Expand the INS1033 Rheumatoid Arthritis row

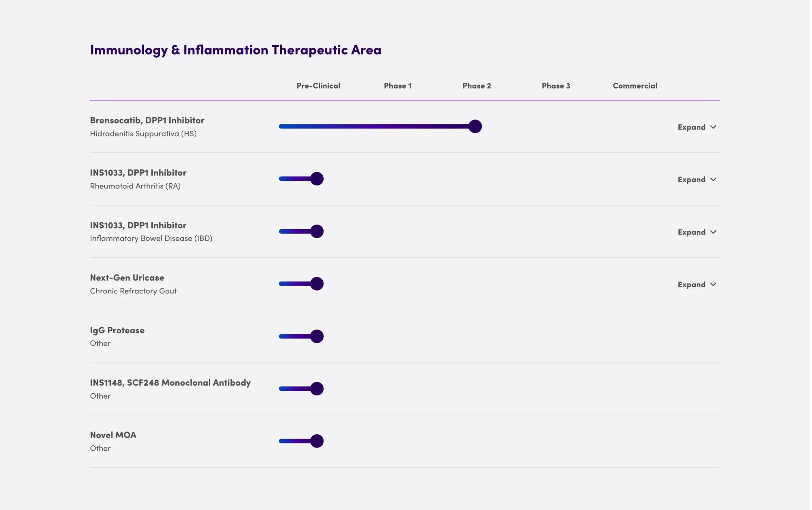[x=696, y=180]
